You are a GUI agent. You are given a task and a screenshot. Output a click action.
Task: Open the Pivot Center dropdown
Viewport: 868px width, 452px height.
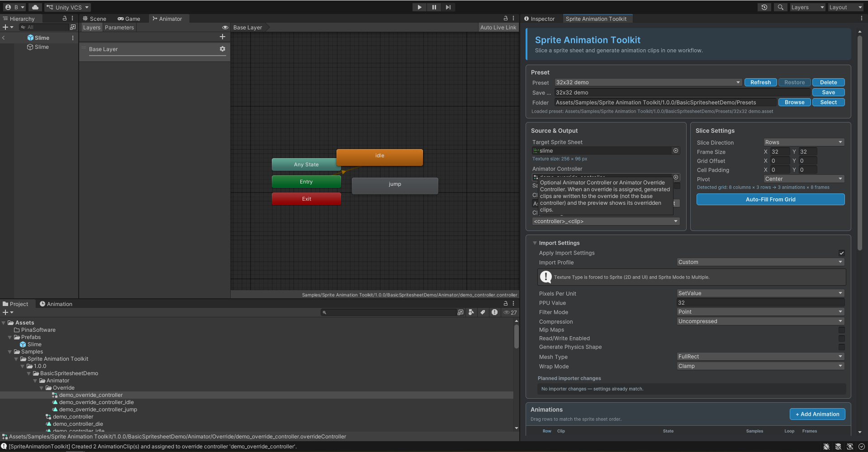pyautogui.click(x=804, y=179)
